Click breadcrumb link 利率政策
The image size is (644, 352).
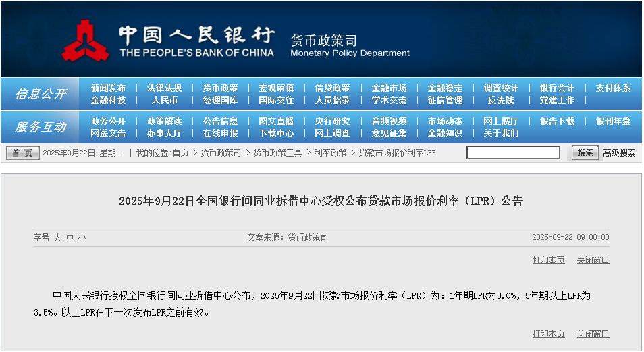click(330, 153)
